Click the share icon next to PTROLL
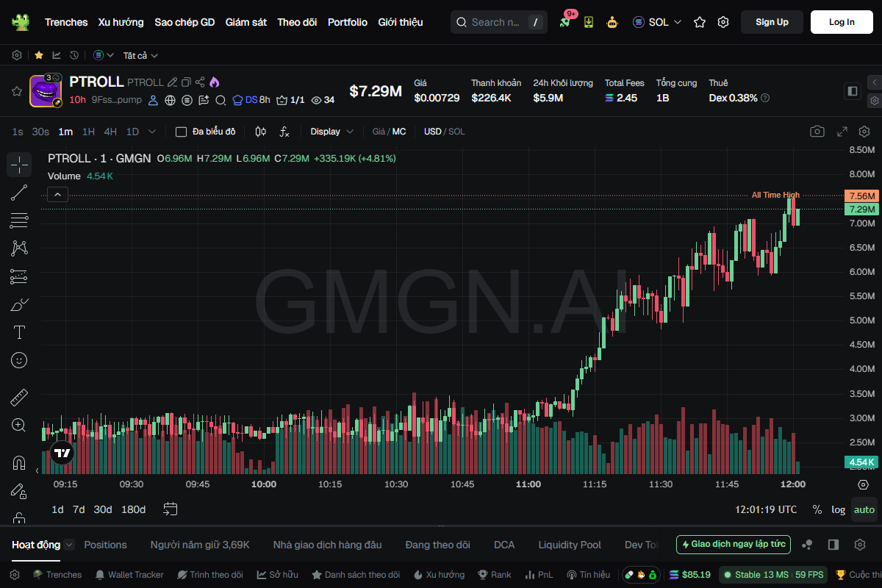The height and width of the screenshot is (588, 882). click(x=200, y=82)
